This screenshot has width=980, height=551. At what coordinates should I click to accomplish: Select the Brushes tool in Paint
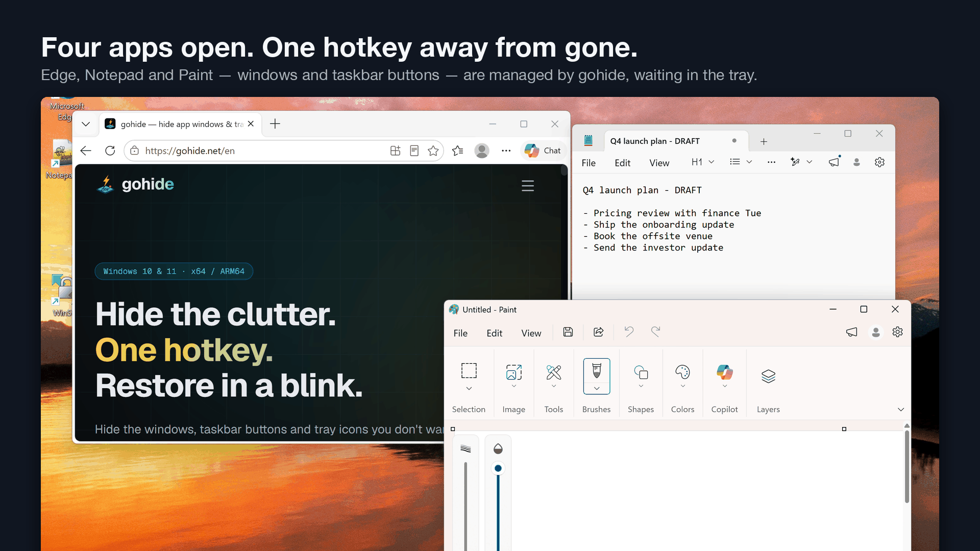click(x=597, y=370)
